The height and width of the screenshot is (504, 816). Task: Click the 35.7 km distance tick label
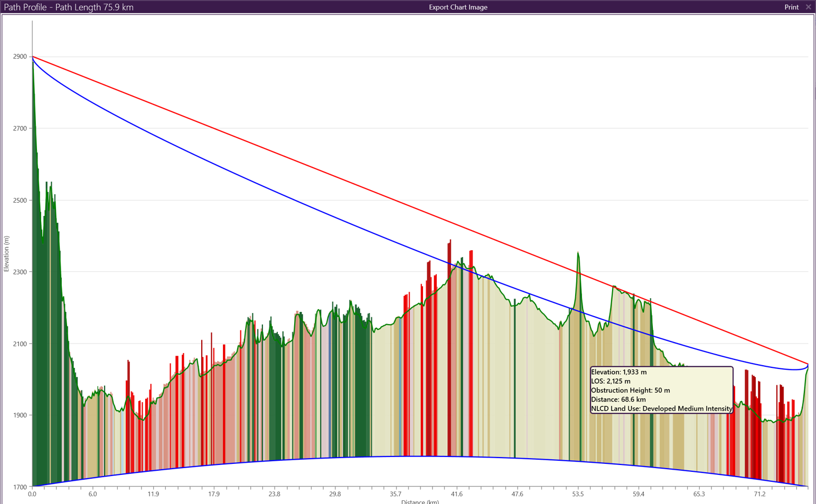click(396, 494)
